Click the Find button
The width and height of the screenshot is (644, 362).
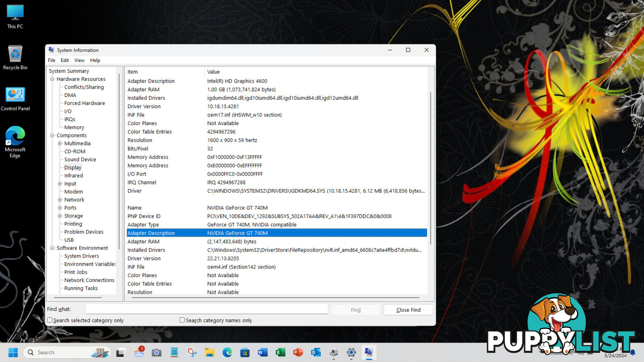tap(355, 309)
